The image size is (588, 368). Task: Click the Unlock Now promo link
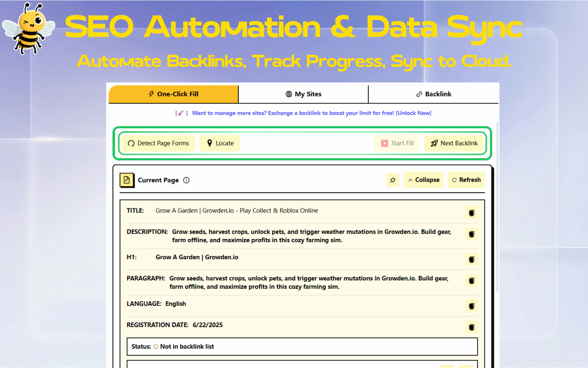tap(413, 113)
